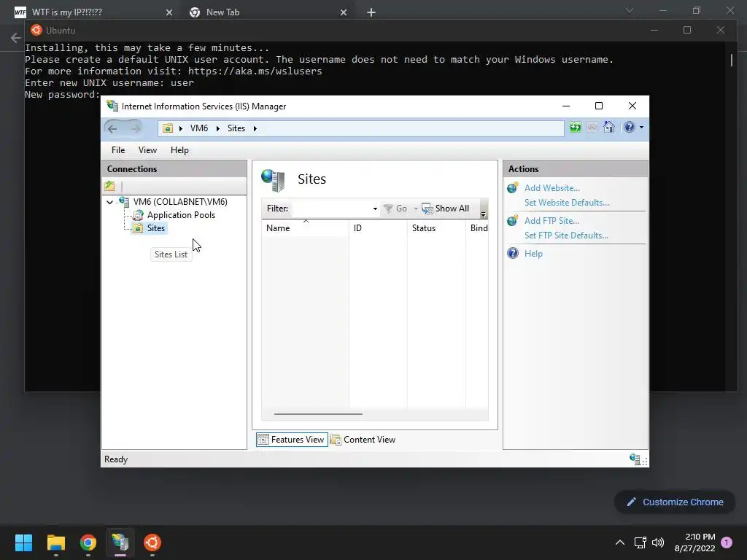Click the Create New Connection icon in Connections
This screenshot has width=747, height=560.
click(x=110, y=186)
